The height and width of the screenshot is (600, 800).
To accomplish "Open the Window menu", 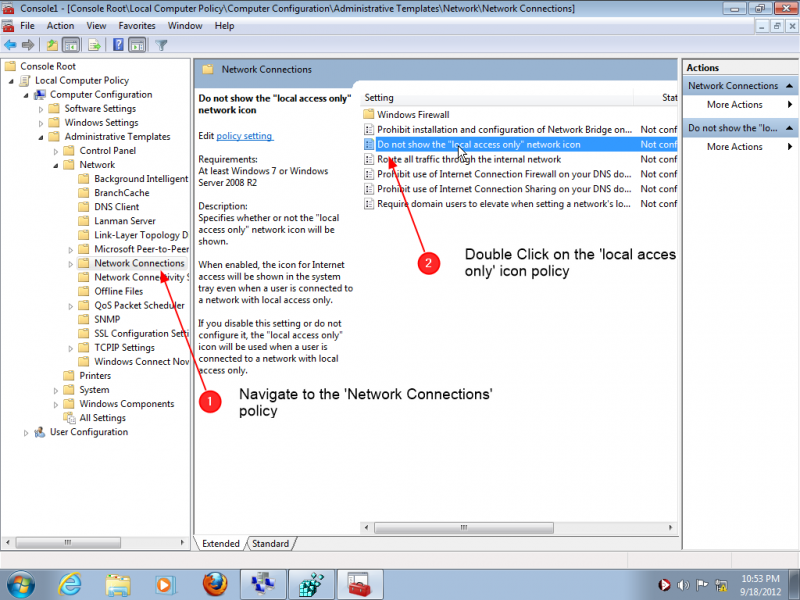I will pyautogui.click(x=185, y=26).
